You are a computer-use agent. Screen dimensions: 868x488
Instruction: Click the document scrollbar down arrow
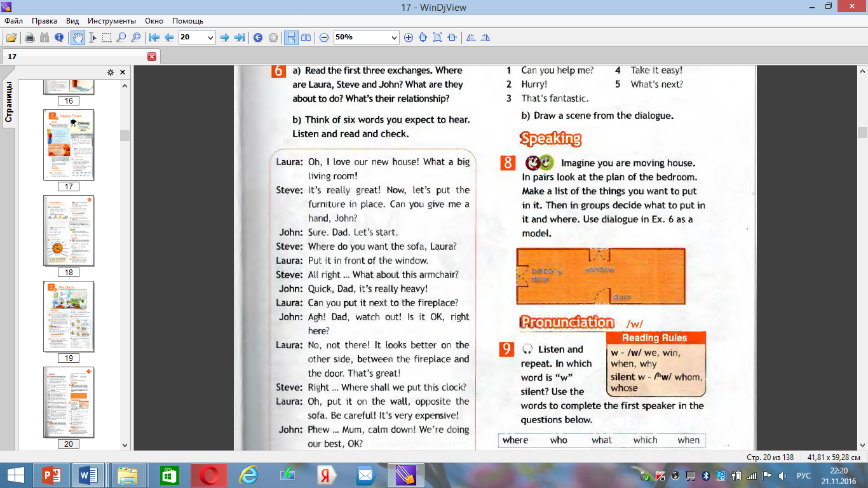[x=862, y=445]
